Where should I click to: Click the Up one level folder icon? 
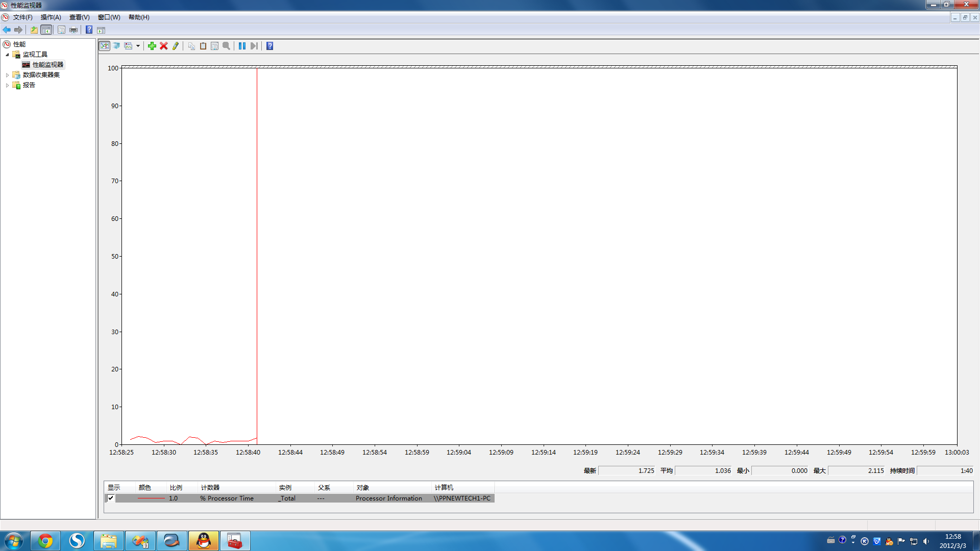[34, 30]
